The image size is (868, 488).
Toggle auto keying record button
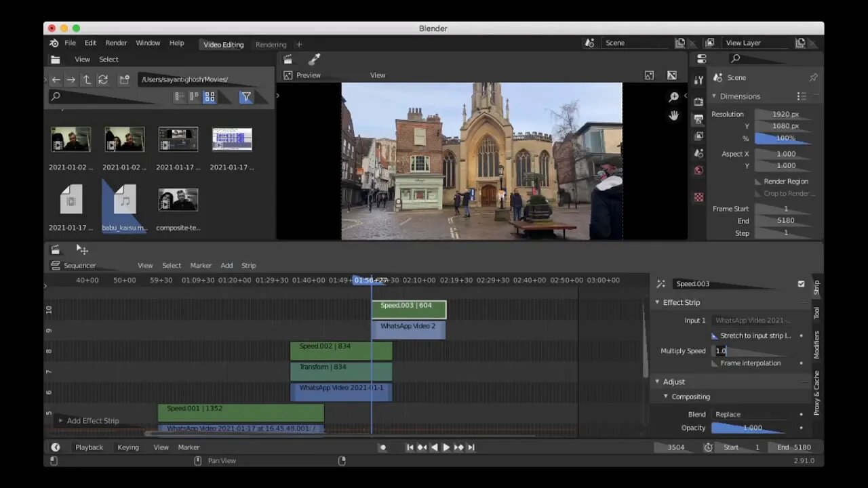[383, 447]
